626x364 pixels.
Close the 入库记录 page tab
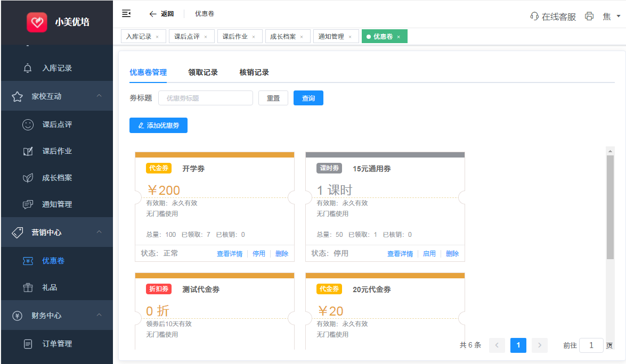pyautogui.click(x=157, y=37)
